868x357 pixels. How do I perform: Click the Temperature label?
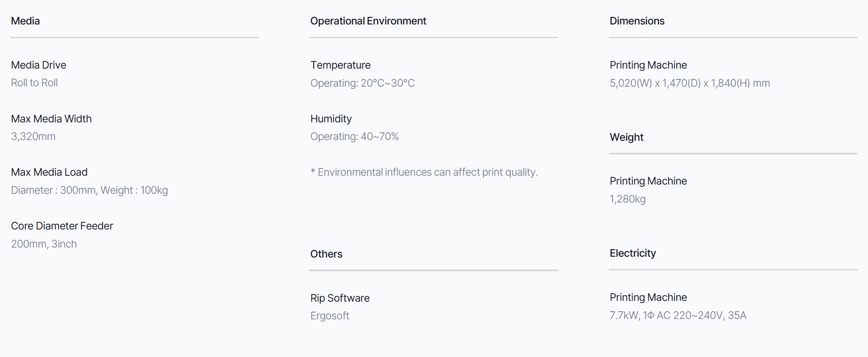tap(340, 65)
